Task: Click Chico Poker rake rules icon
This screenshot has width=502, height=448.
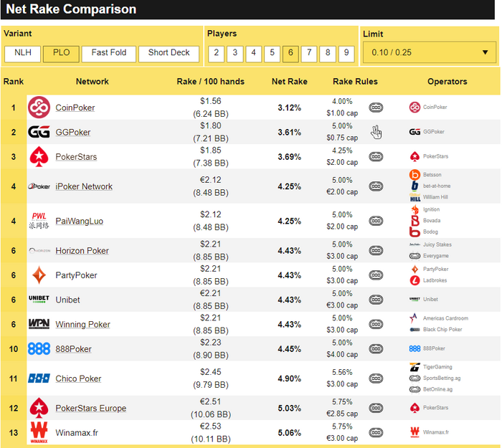Action: tap(376, 378)
